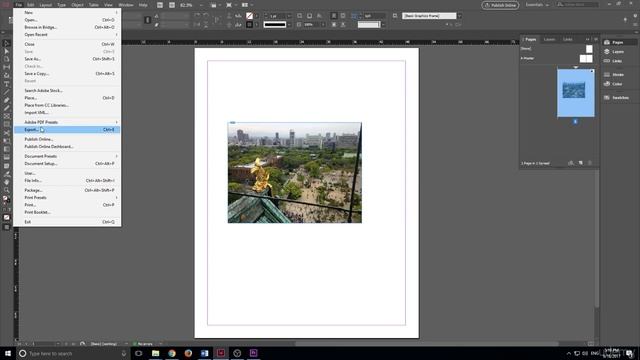Open InDesign taskbar icon
This screenshot has width=640, height=360.
coord(221,353)
